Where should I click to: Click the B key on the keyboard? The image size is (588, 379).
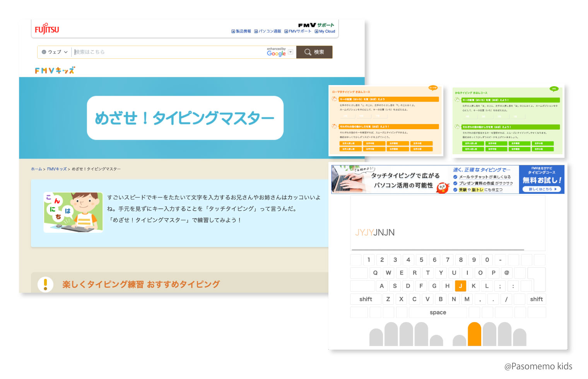click(x=441, y=299)
